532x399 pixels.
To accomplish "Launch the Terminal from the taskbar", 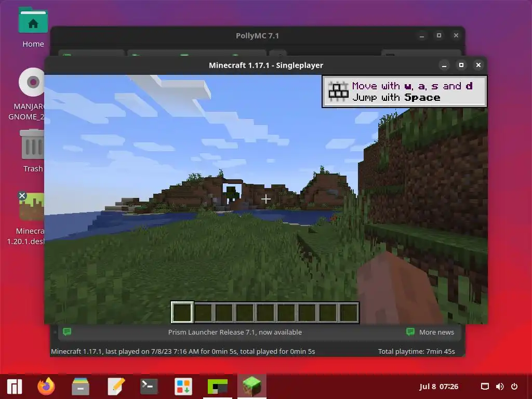I will pyautogui.click(x=149, y=387).
